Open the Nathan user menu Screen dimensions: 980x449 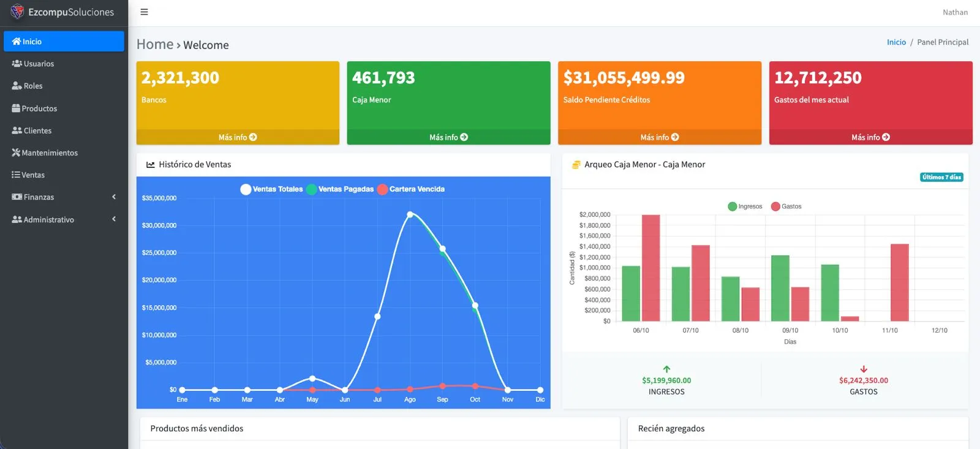955,12
